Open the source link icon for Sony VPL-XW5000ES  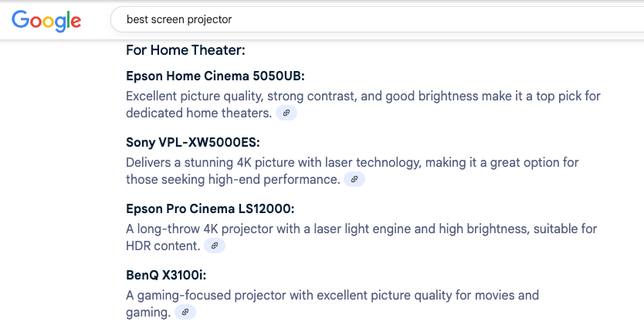point(354,179)
